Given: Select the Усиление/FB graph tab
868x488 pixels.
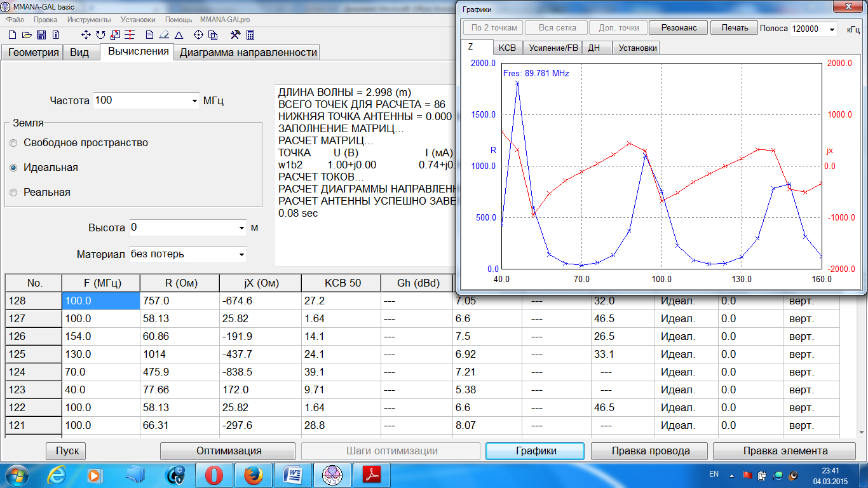Looking at the screenshot, I should click(553, 48).
